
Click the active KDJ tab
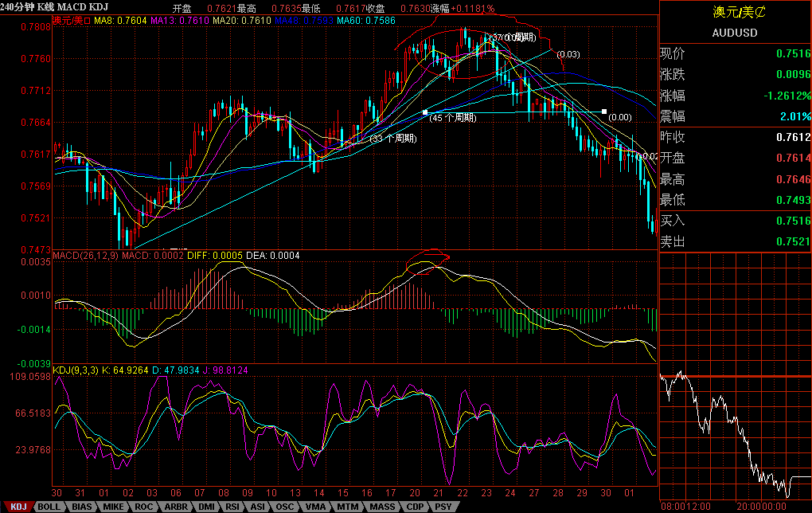(x=18, y=507)
